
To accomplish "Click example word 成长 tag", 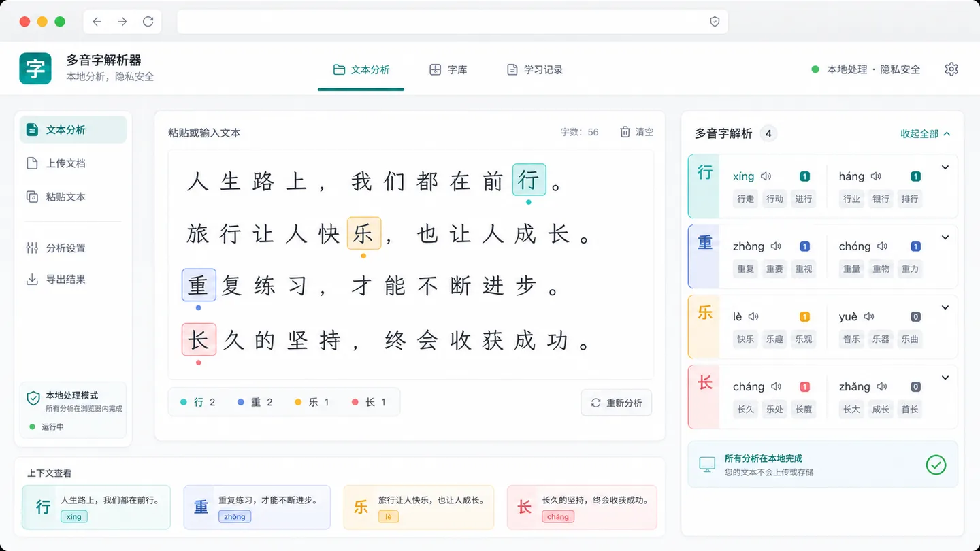I will [x=881, y=409].
